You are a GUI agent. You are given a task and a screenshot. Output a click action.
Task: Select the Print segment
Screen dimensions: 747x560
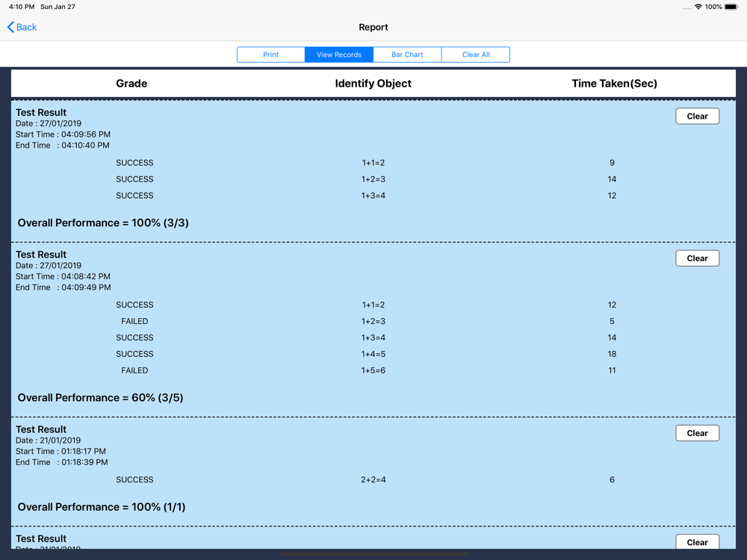pos(271,55)
